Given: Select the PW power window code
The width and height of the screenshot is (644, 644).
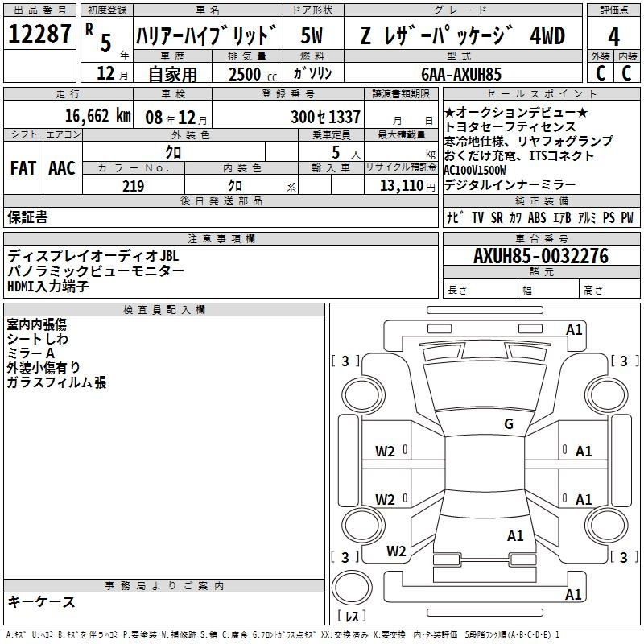Looking at the screenshot, I should (x=625, y=217).
